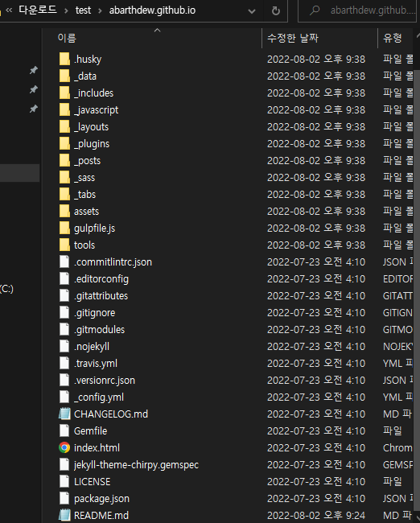Image resolution: width=420 pixels, height=523 pixels.
Task: Select the assets folder name
Action: [86, 211]
